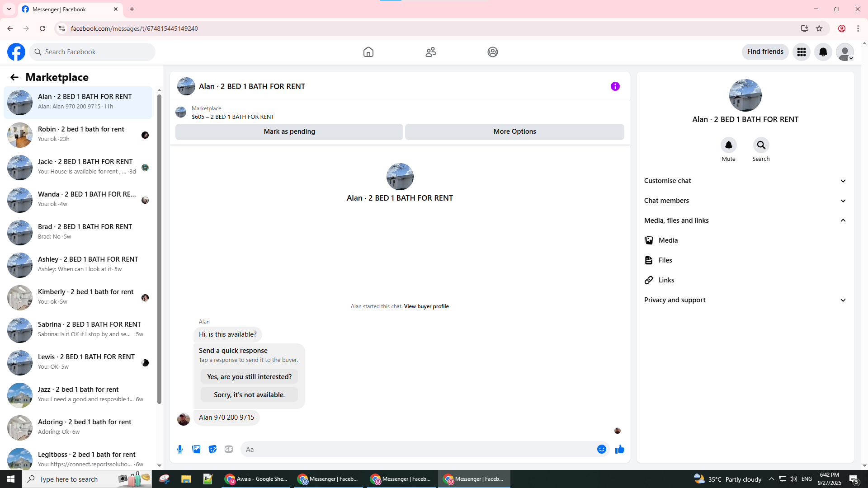Open emoji picker in message box
The image size is (868, 488).
tap(601, 449)
